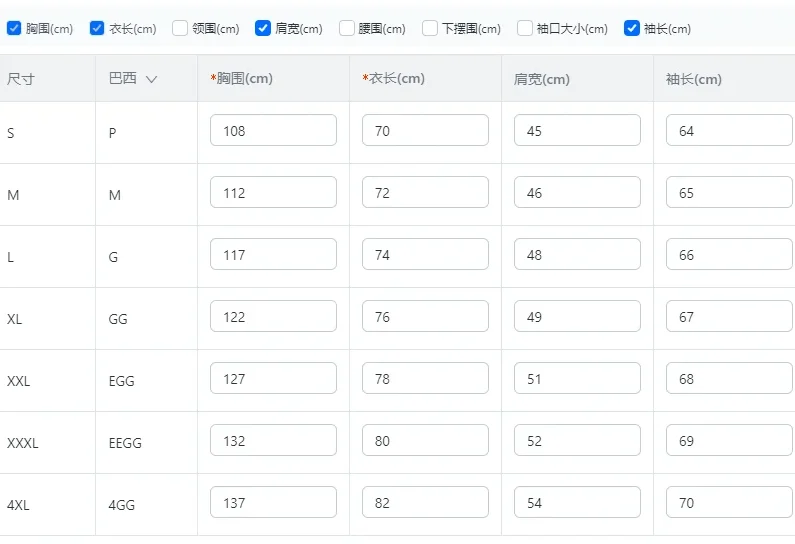Click the L size 肩宽 field with 48
This screenshot has height=544, width=795.
pyautogui.click(x=577, y=254)
